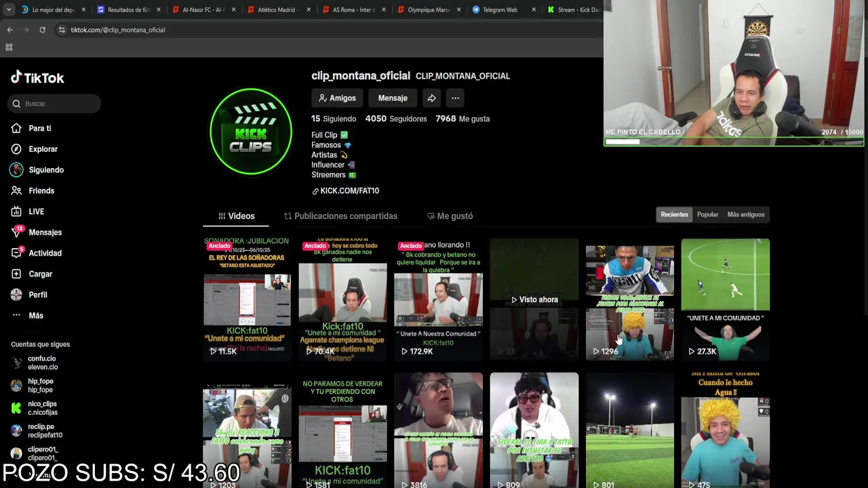Open followed account confu.cio
The height and width of the screenshot is (488, 868).
point(35,363)
